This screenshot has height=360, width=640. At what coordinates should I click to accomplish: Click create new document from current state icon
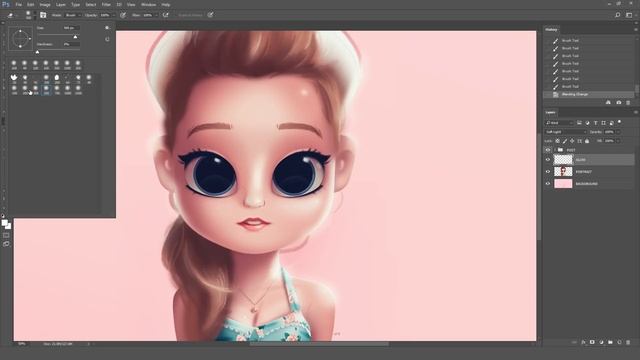click(608, 102)
